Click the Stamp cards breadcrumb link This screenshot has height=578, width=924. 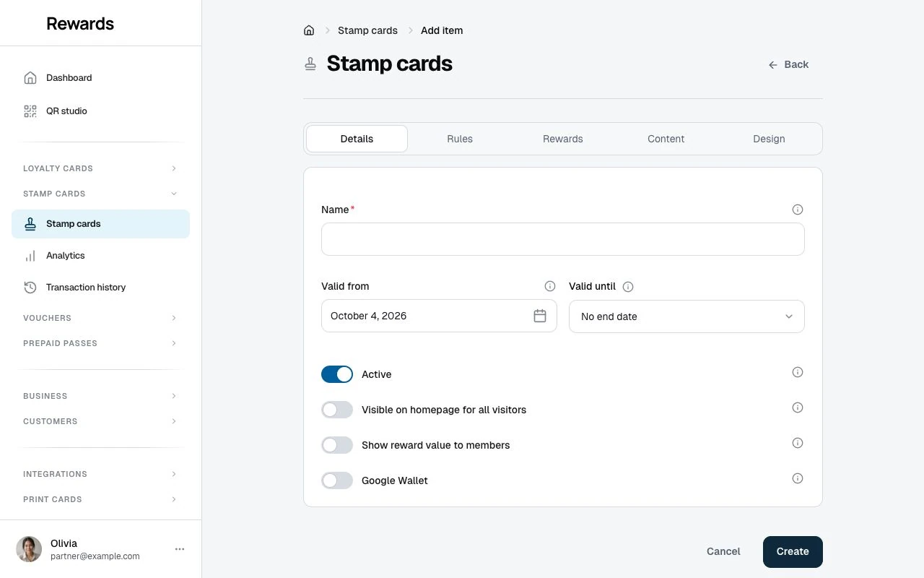click(367, 30)
